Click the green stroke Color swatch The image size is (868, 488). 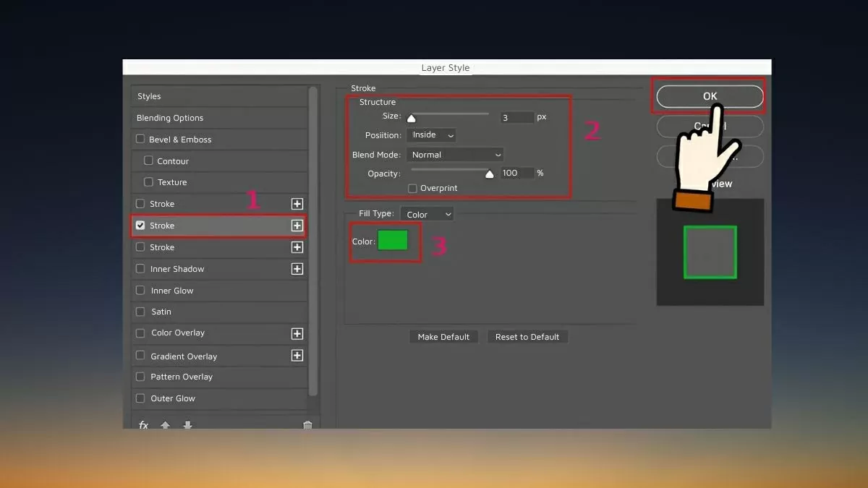tap(393, 241)
